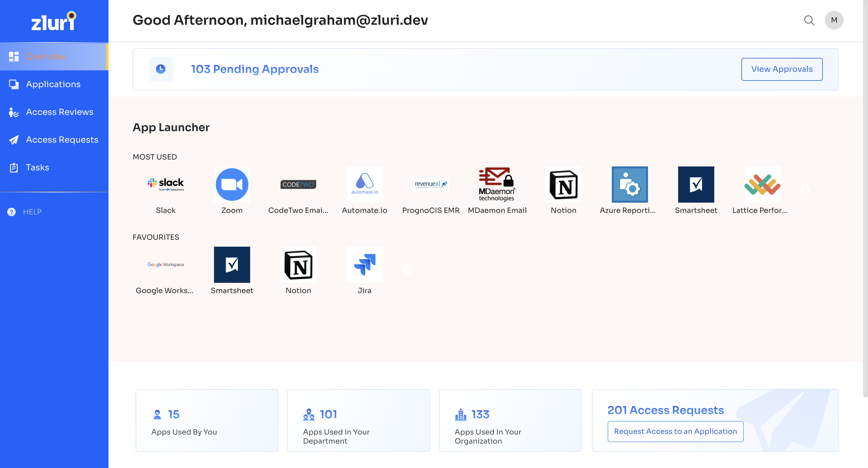The height and width of the screenshot is (468, 868).
Task: Click Request Access to an Application
Action: [675, 431]
